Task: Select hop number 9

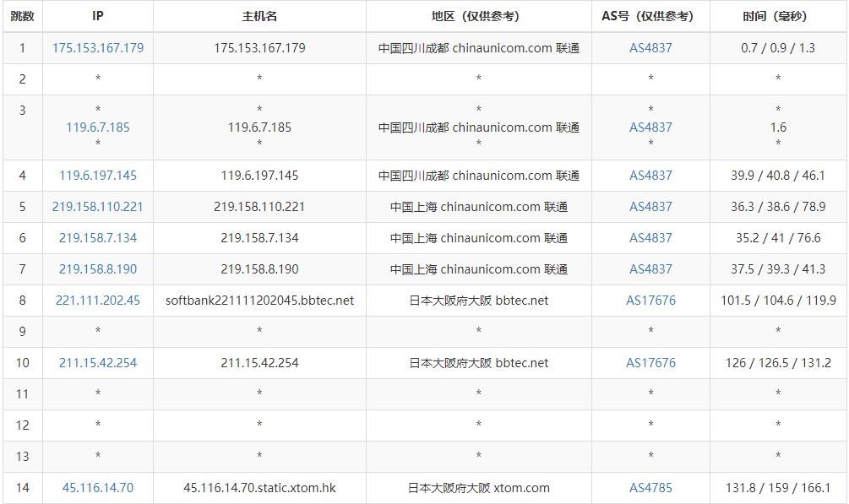Action: 22,331
